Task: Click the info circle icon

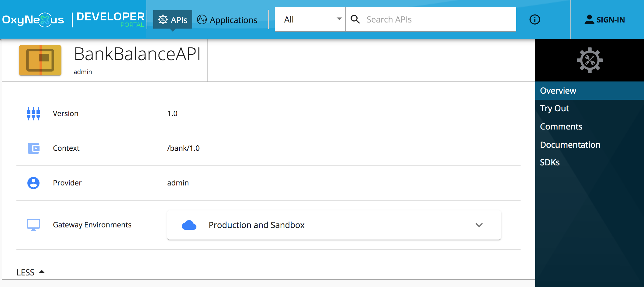Action: 535,19
